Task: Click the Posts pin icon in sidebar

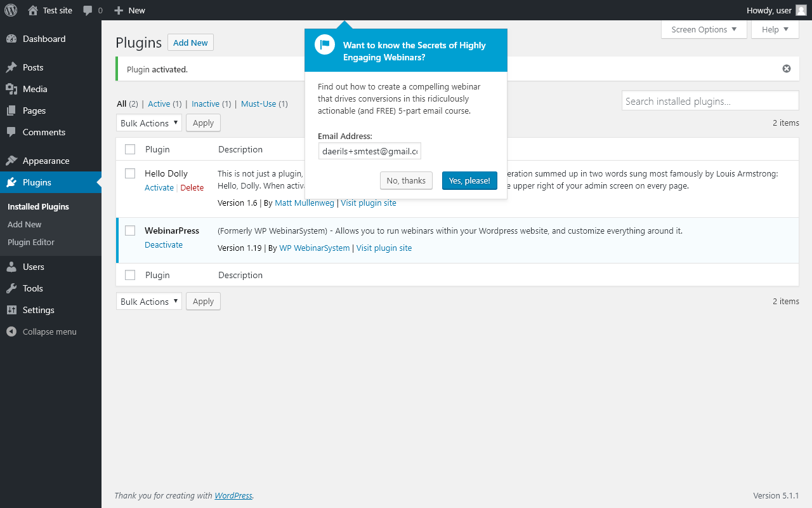Action: click(x=11, y=67)
